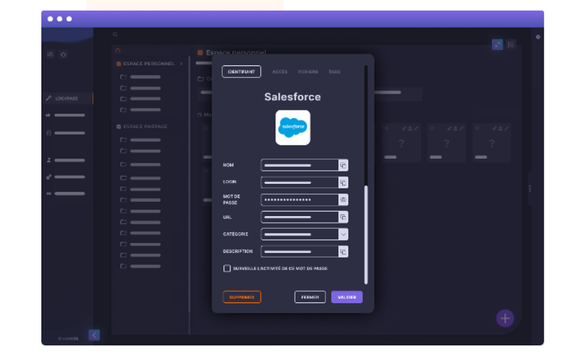Click inside the URL input field
The width and height of the screenshot is (588, 364).
pos(300,217)
